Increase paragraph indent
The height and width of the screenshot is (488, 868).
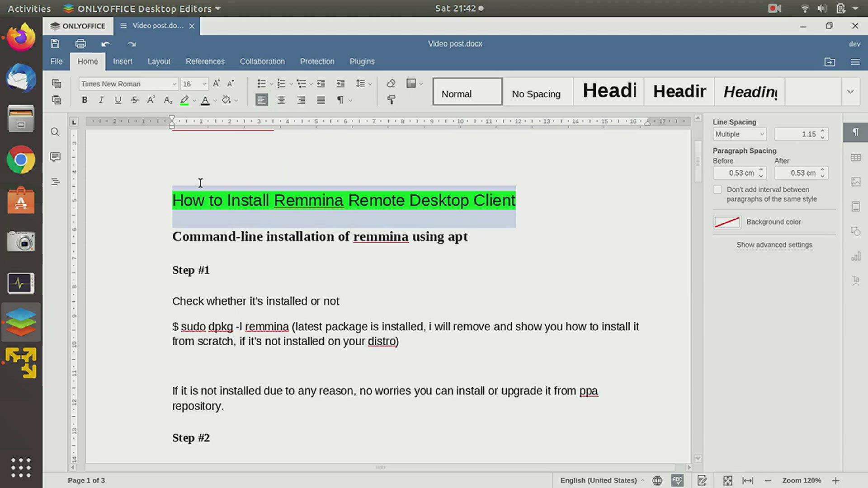(x=340, y=84)
